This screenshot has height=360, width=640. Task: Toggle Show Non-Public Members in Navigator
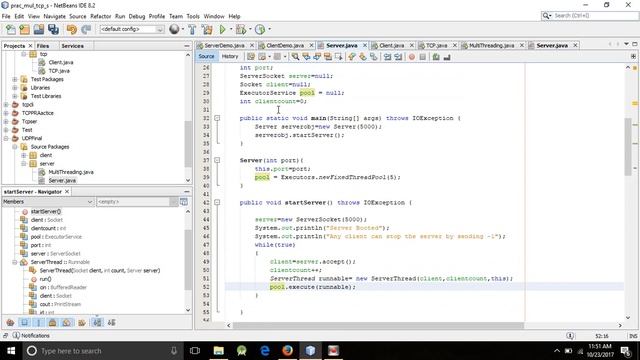coord(53,322)
